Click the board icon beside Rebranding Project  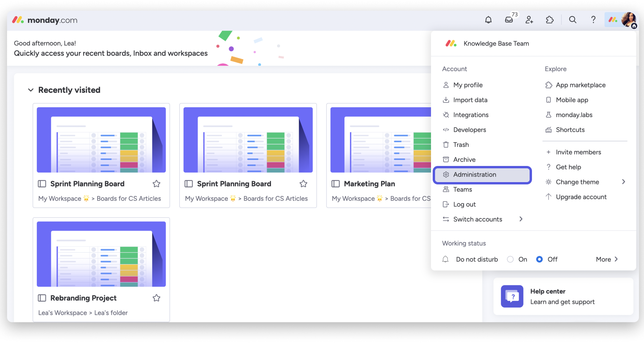point(42,298)
